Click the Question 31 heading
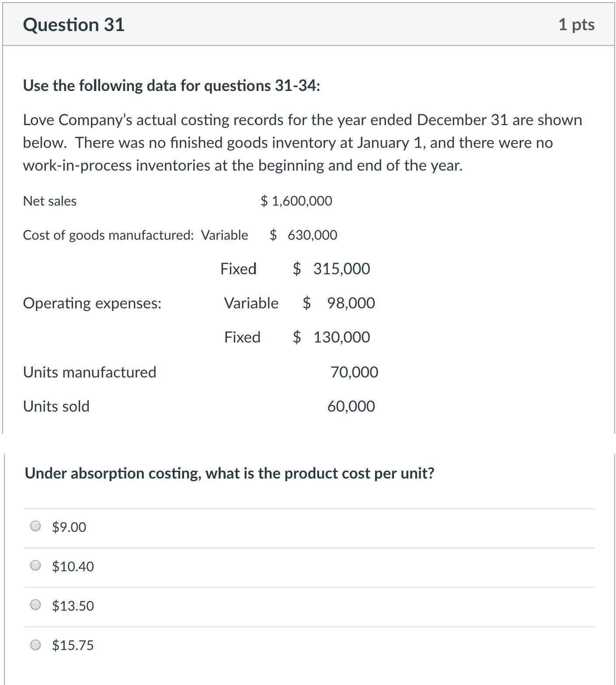Viewport: 616px width, 685px height. click(73, 24)
